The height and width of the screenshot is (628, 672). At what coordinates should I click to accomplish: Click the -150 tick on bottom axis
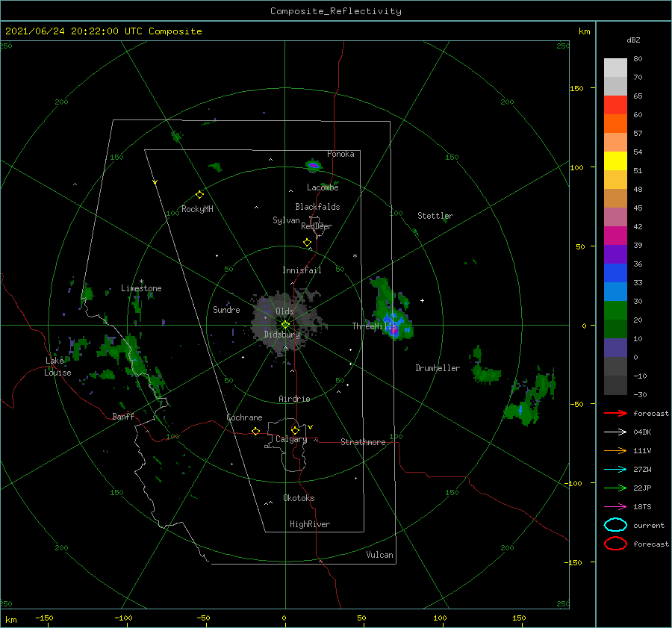pyautogui.click(x=44, y=618)
